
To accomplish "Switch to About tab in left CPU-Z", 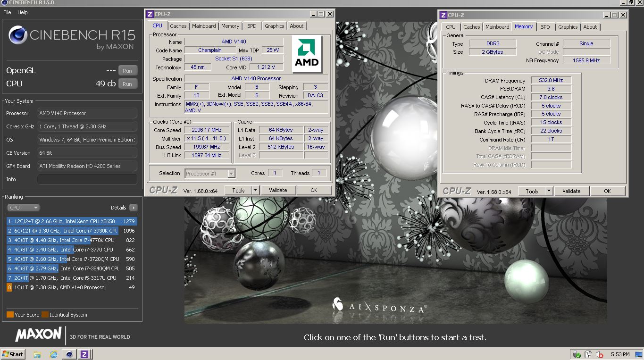I will [x=297, y=26].
